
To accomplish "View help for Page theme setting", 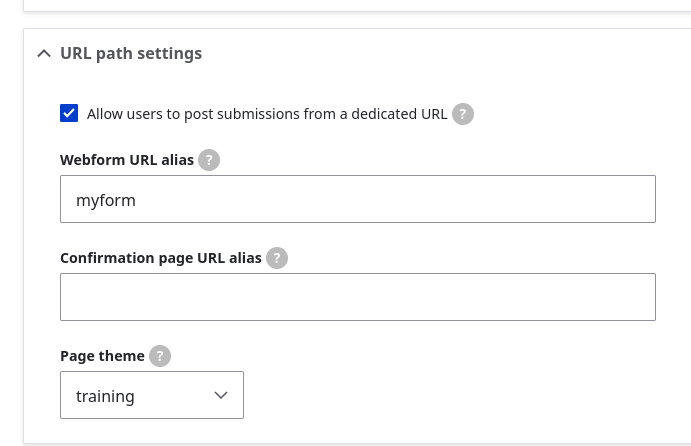I will point(160,356).
